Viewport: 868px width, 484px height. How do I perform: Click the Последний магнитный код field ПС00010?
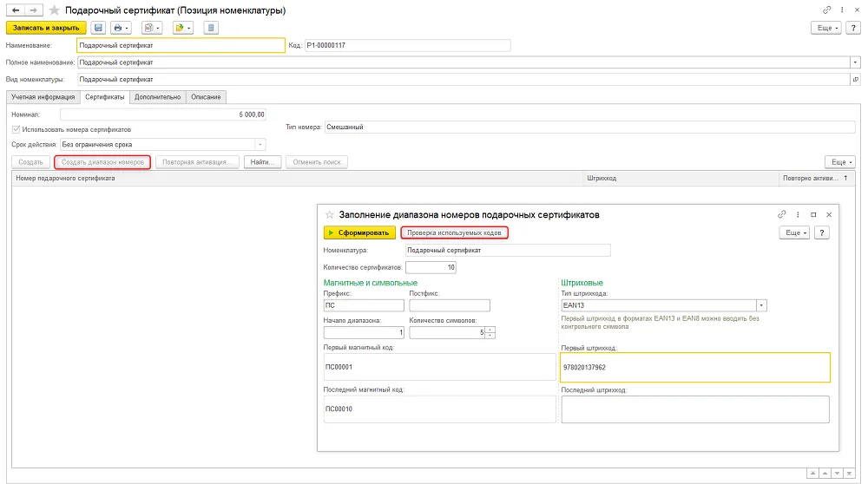point(439,409)
